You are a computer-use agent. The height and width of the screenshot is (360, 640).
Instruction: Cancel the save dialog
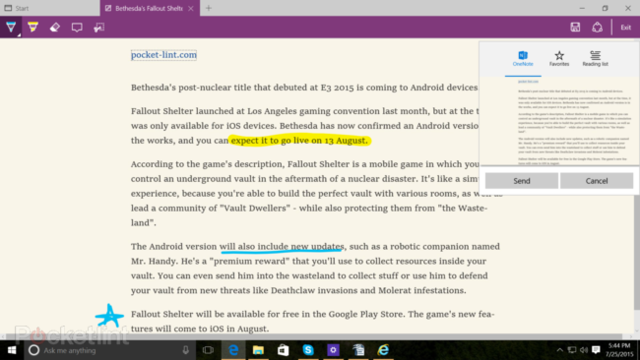pyautogui.click(x=596, y=181)
